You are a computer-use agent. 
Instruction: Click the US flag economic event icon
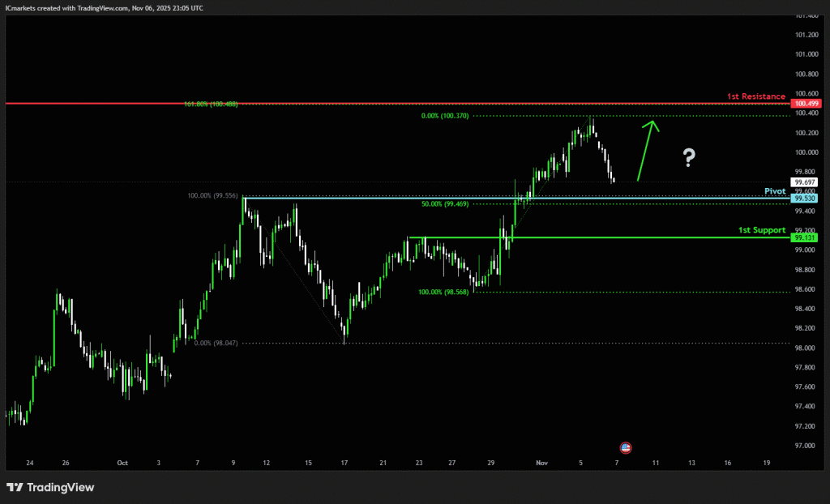625,447
